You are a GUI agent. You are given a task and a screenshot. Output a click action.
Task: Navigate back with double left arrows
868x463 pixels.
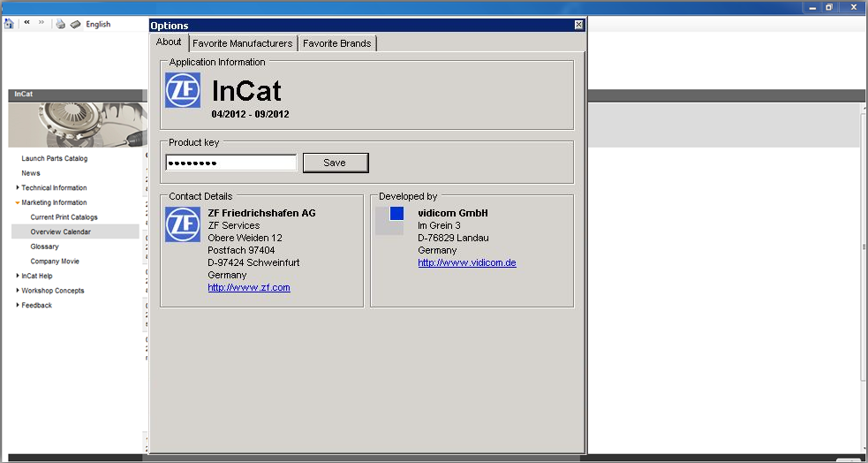26,23
